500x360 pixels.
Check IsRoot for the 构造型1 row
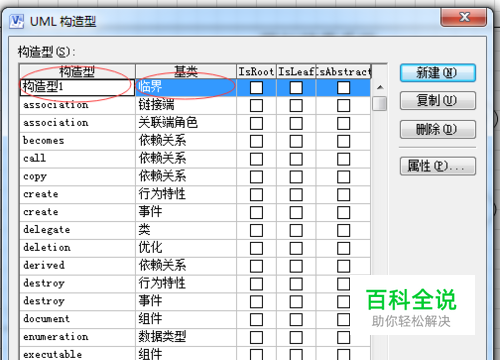pyautogui.click(x=256, y=88)
